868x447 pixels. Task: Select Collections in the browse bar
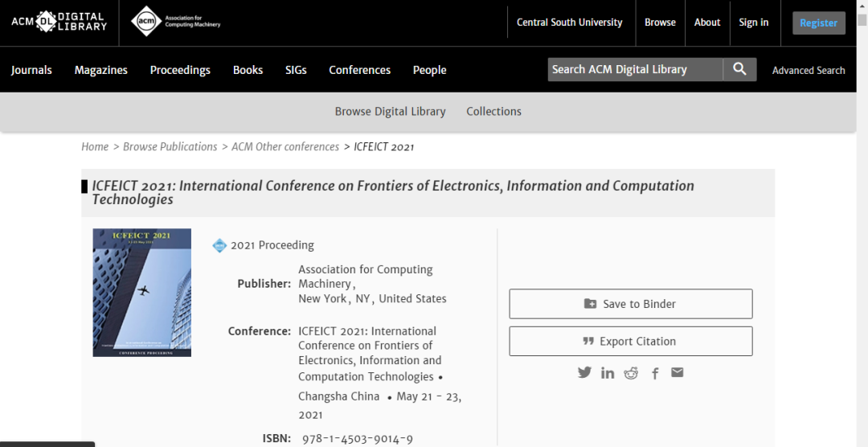pyautogui.click(x=493, y=112)
